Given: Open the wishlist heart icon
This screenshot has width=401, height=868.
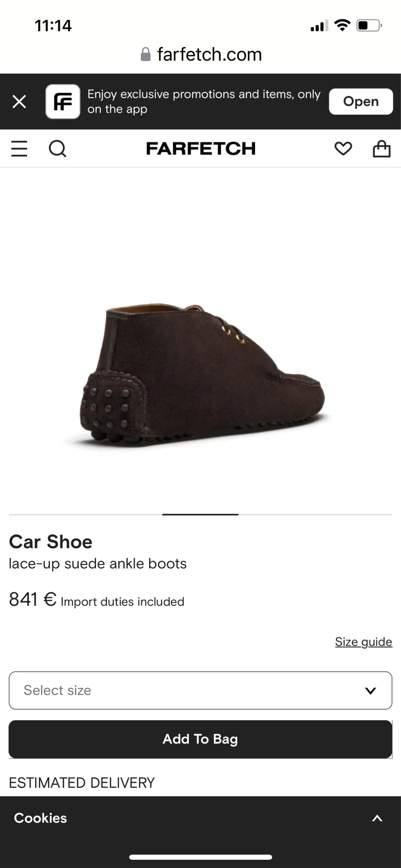Looking at the screenshot, I should click(343, 149).
